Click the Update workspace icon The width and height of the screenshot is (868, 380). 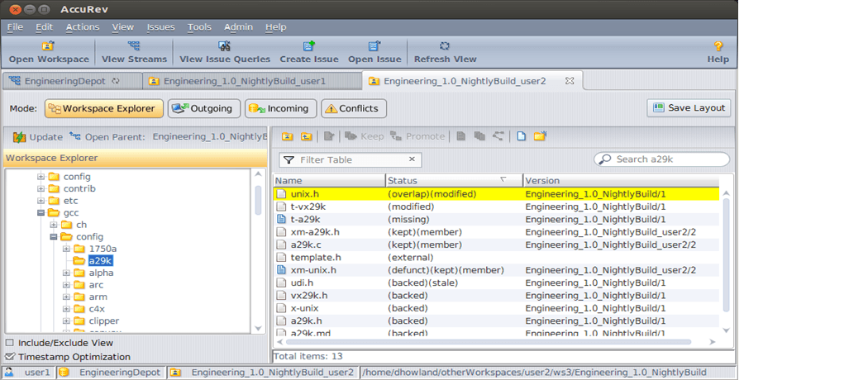19,136
